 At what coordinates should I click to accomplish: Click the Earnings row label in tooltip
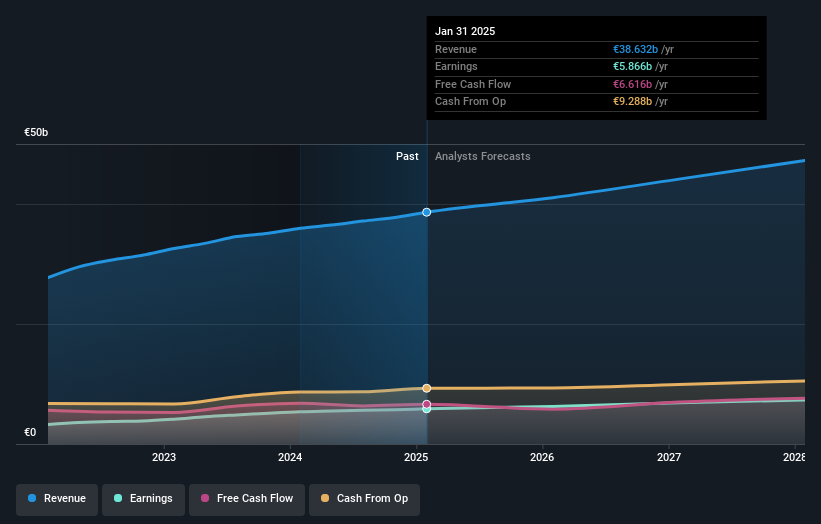[x=456, y=66]
